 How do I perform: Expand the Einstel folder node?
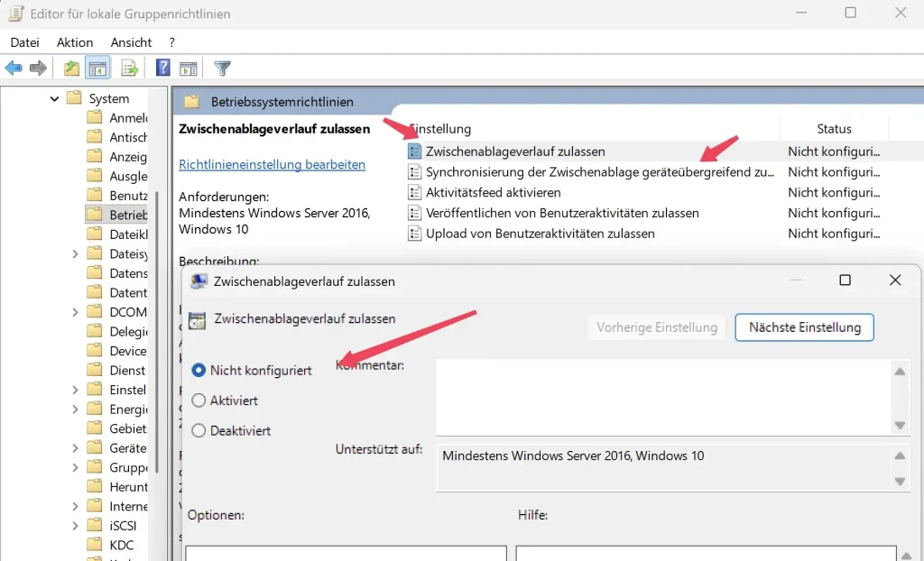(75, 391)
